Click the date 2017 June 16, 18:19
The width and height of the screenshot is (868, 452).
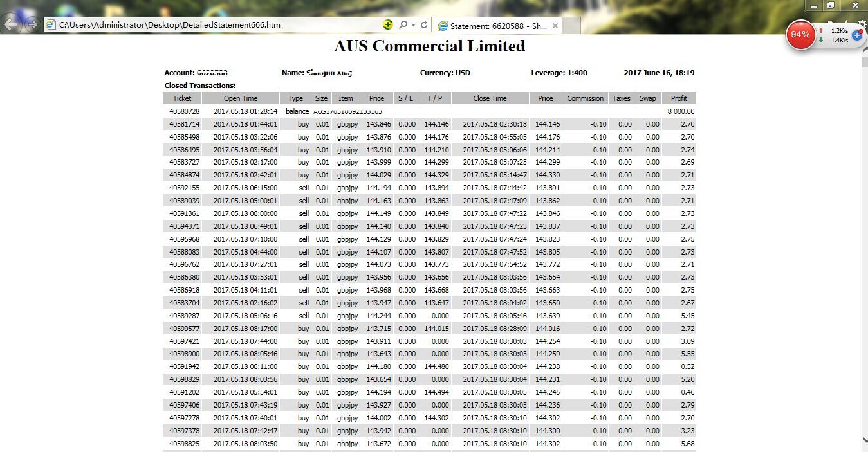click(x=659, y=73)
